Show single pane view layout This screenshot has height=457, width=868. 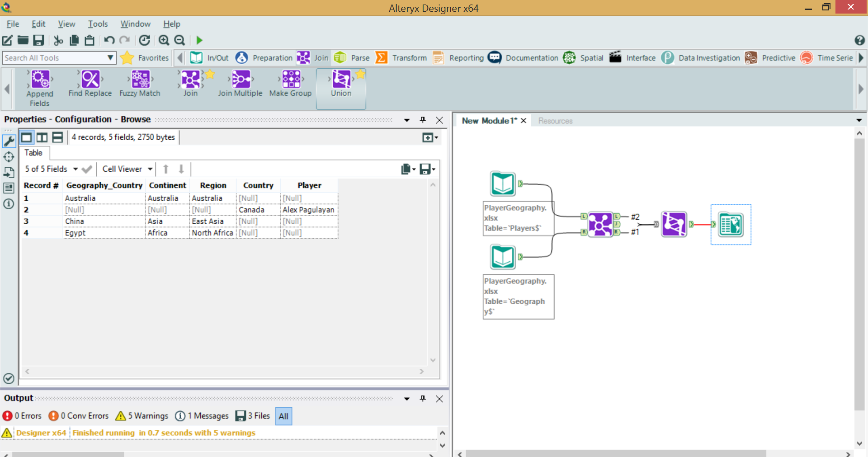[x=26, y=137]
